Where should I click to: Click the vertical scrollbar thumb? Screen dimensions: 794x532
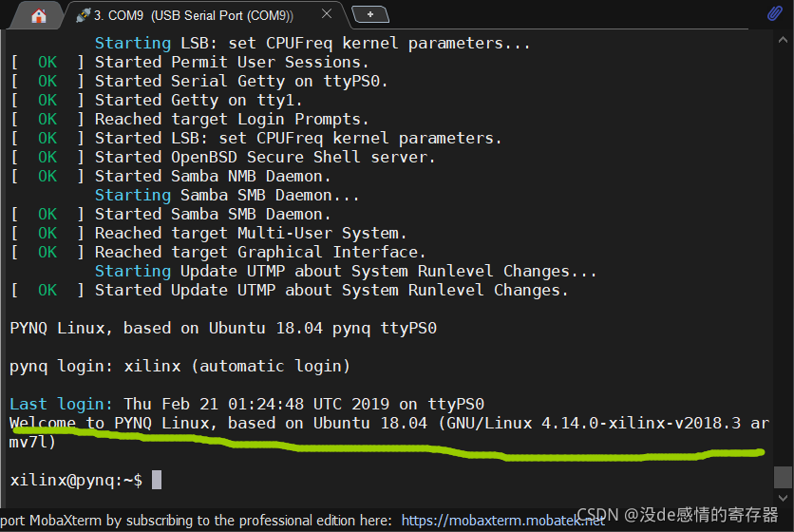(x=783, y=477)
